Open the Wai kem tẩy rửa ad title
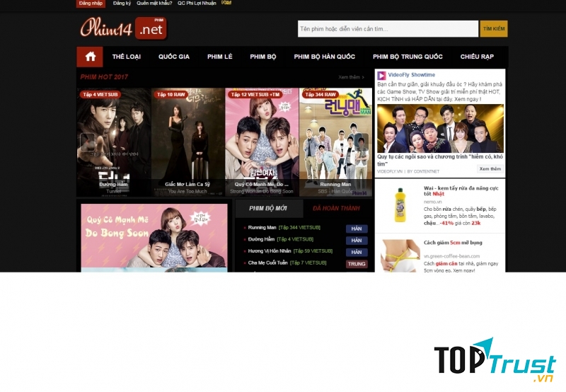The width and height of the screenshot is (566, 392). pos(461,191)
